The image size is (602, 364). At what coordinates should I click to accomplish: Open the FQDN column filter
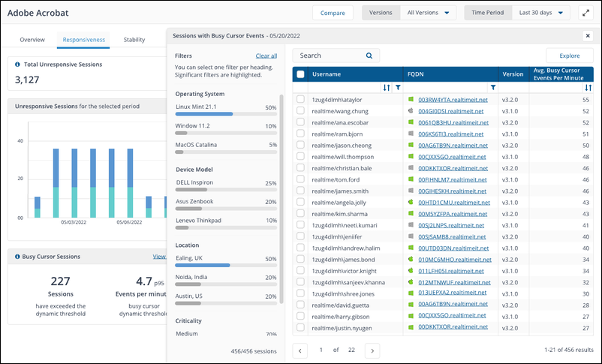(x=493, y=88)
